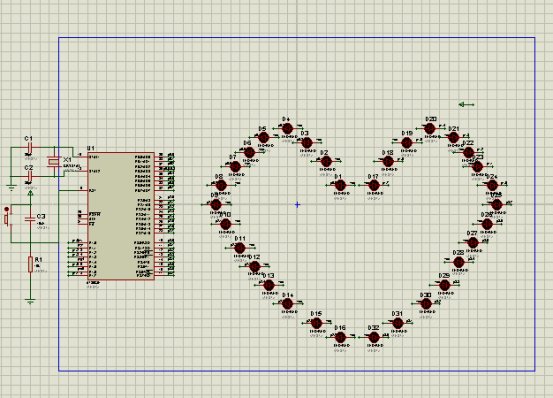Screen dimensions: 553x398
Task: Click resistor R1 above the ground
Action: tap(30, 264)
